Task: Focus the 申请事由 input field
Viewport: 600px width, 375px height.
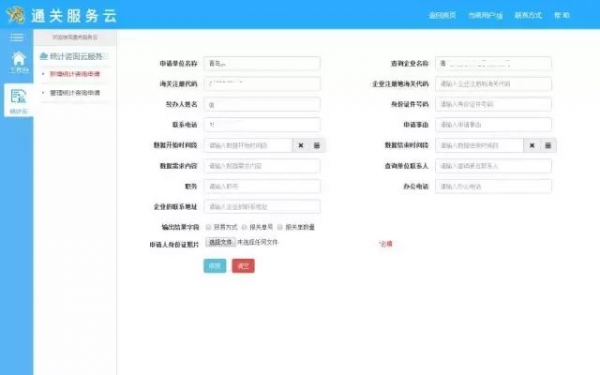Action: (x=493, y=125)
